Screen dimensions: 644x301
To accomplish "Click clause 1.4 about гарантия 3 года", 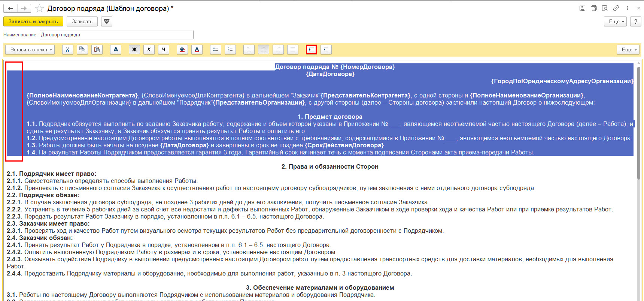I will pyautogui.click(x=280, y=152).
